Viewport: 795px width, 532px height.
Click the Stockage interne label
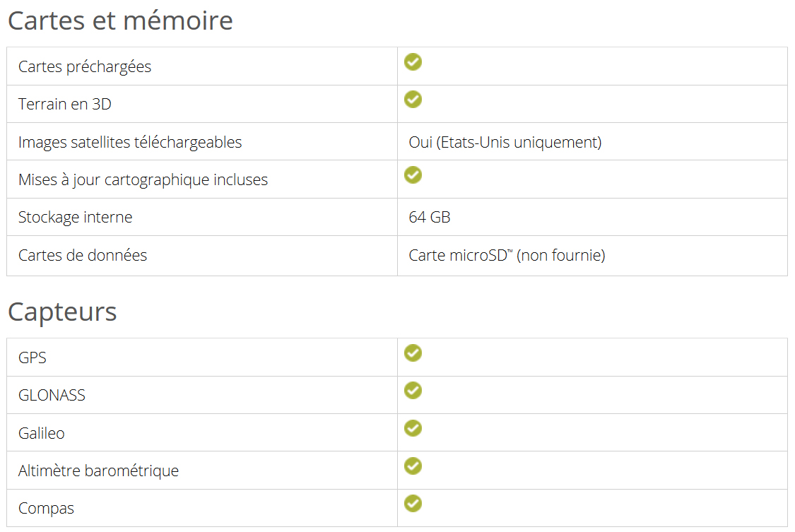coord(75,218)
